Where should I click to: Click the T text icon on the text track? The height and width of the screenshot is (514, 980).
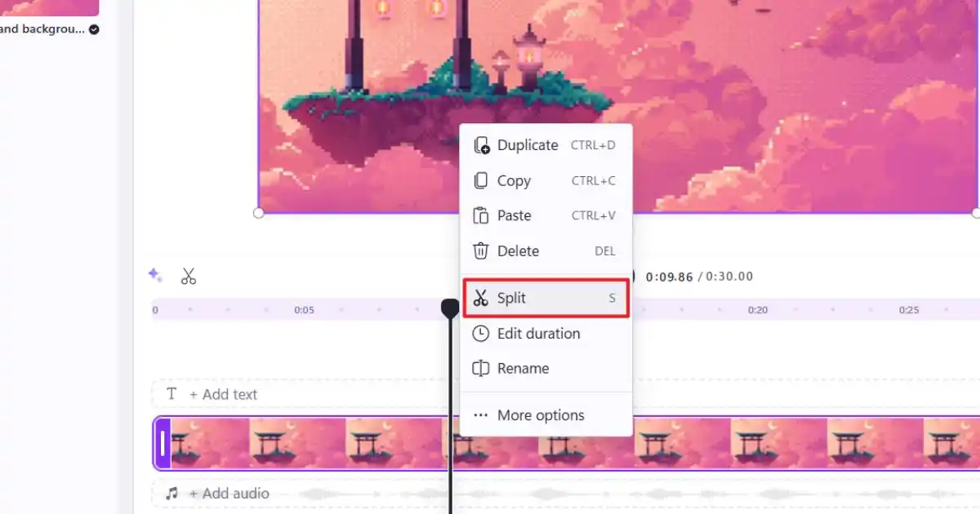[171, 394]
